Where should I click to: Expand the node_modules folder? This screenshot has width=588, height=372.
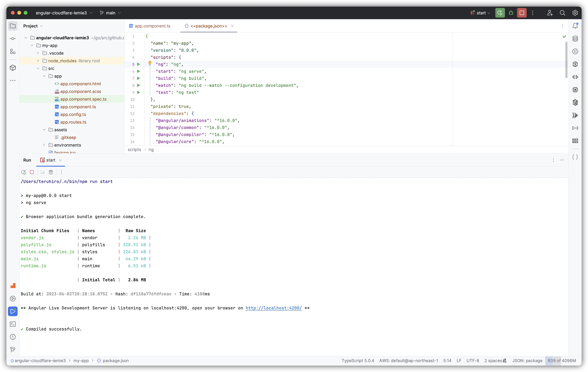tap(38, 61)
